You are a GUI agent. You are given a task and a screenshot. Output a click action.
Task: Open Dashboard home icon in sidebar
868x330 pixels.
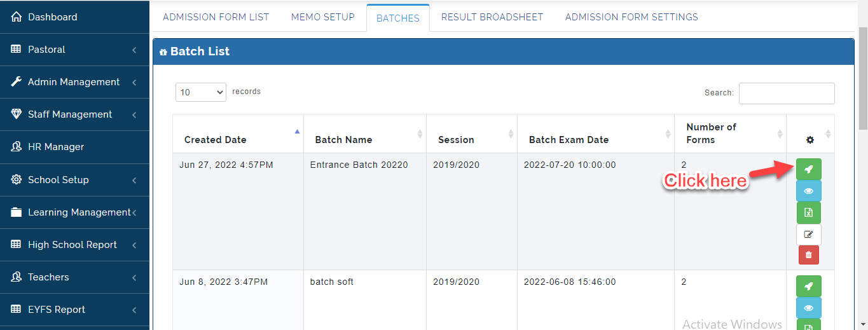click(x=17, y=17)
